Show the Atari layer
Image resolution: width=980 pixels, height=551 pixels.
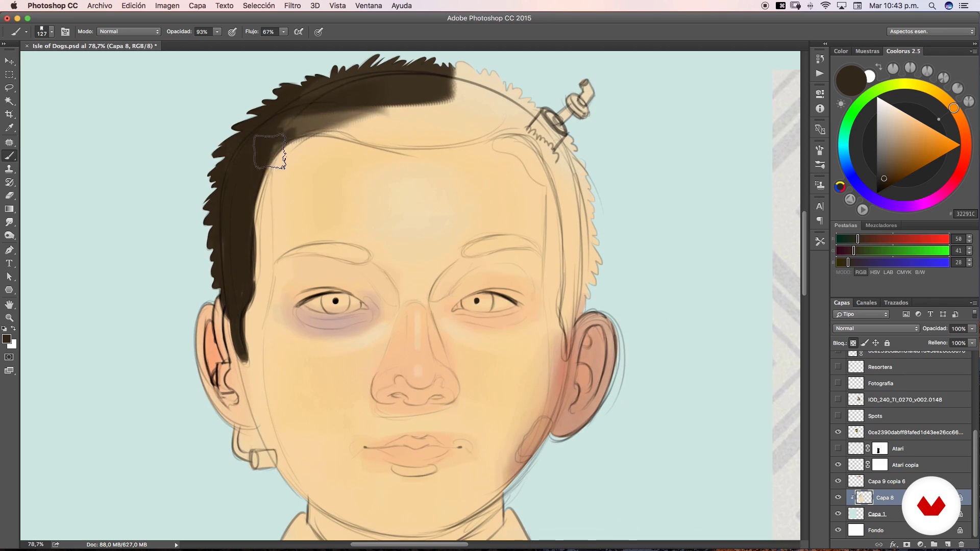click(838, 448)
